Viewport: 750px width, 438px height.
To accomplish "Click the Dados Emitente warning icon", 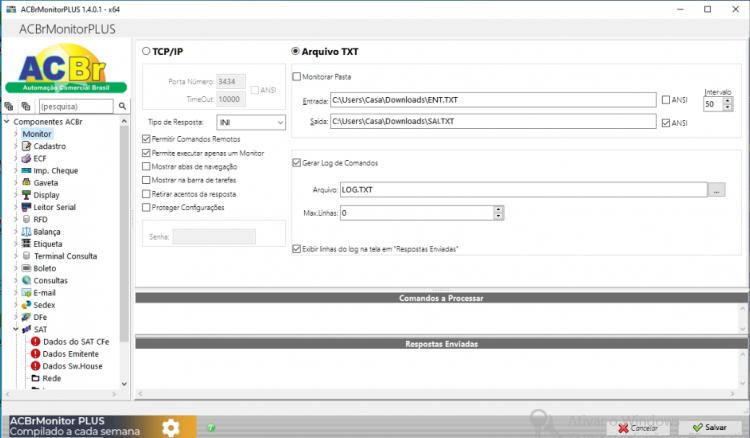I will pos(35,354).
